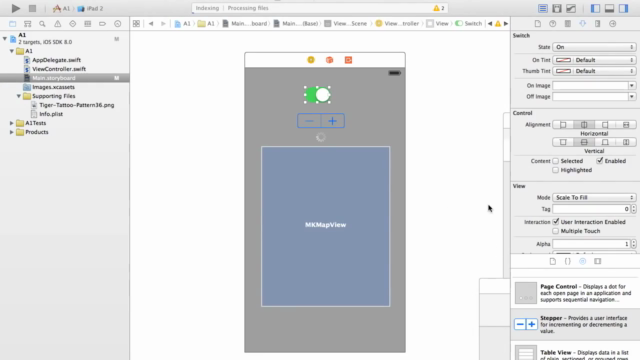Open the Test navigator tab
640x360 pixels.
[x=73, y=24]
